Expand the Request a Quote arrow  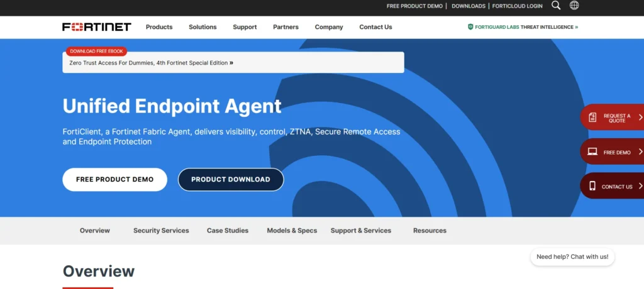(640, 117)
